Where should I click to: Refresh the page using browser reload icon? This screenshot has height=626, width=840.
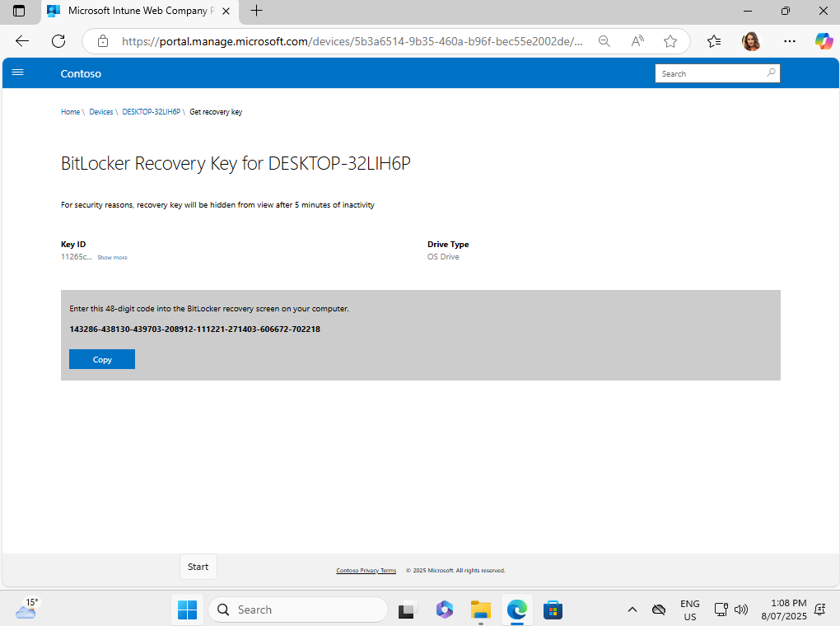pos(58,41)
